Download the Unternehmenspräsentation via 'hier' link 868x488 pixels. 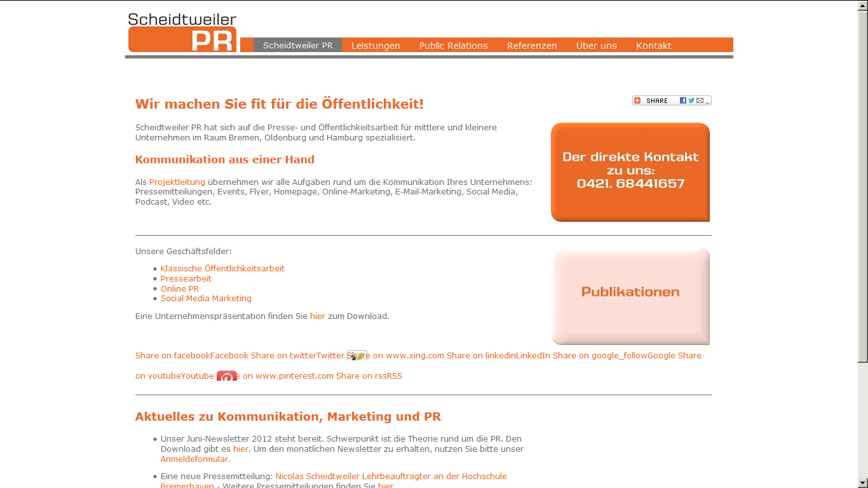318,316
